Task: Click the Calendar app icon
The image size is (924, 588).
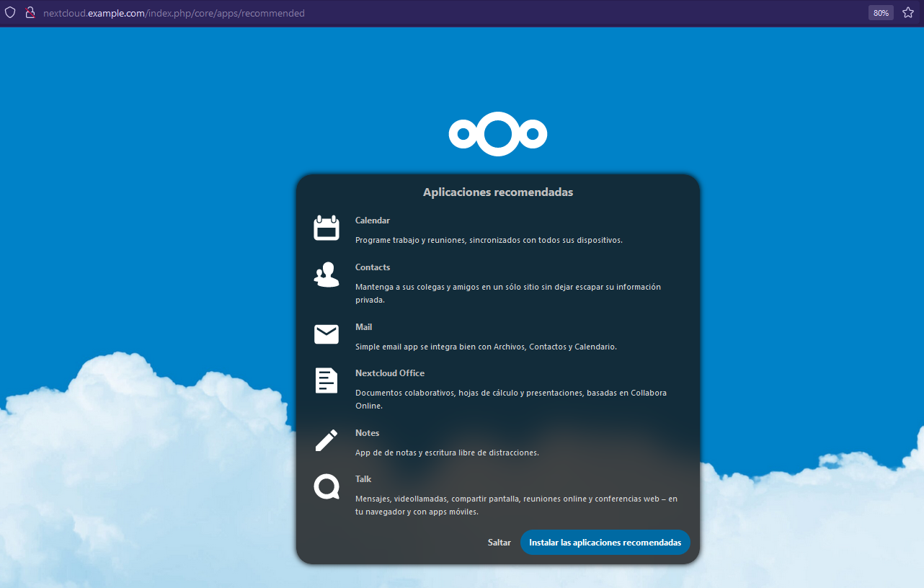Action: pos(326,228)
